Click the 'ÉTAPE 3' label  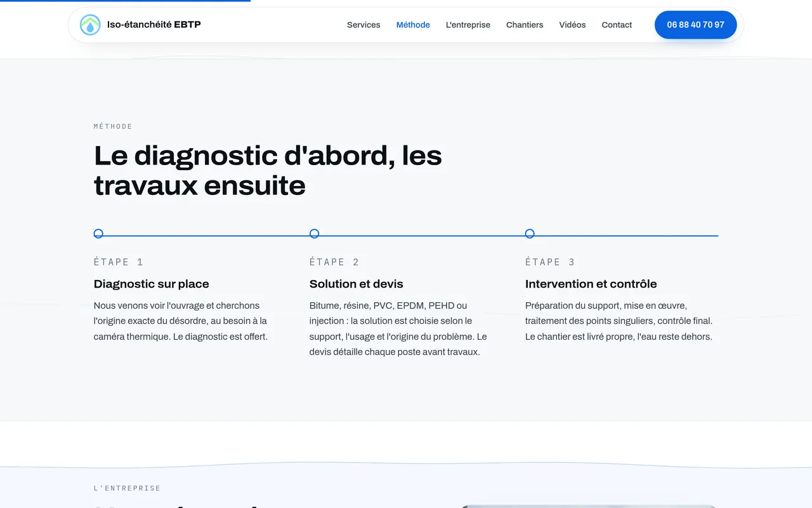(550, 262)
